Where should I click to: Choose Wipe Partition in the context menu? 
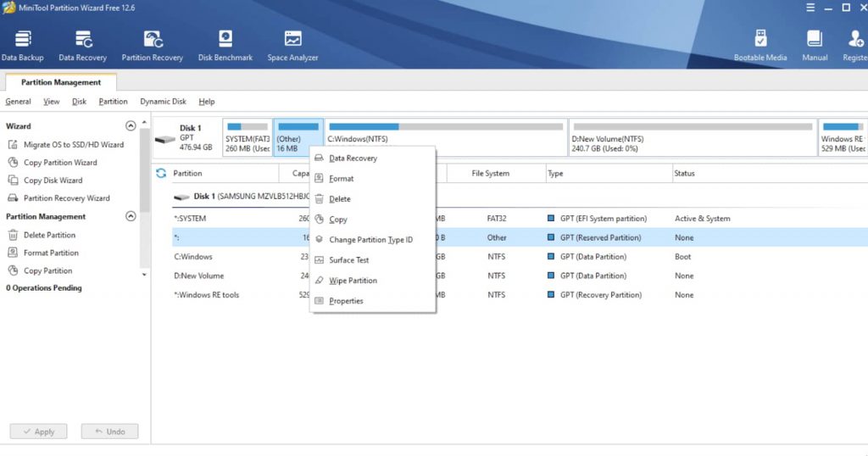coord(373,281)
